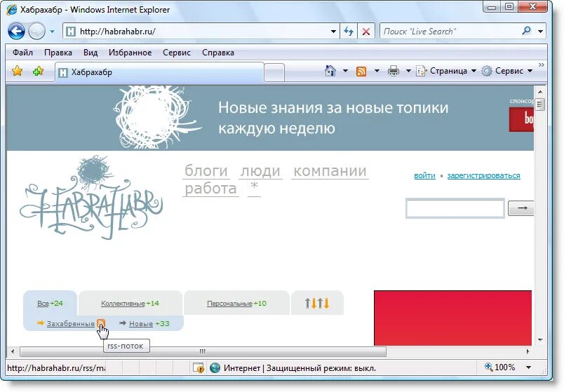Click the Forward navigation arrow button
Image resolution: width=564 pixels, height=392 pixels.
[36, 32]
